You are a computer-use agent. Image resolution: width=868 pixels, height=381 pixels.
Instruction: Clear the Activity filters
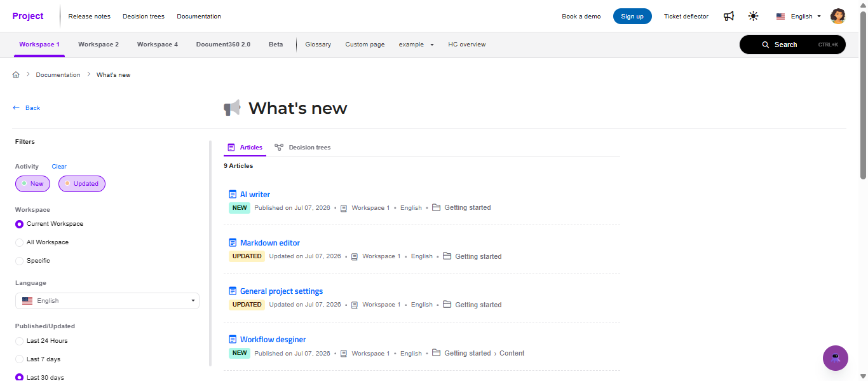point(59,167)
